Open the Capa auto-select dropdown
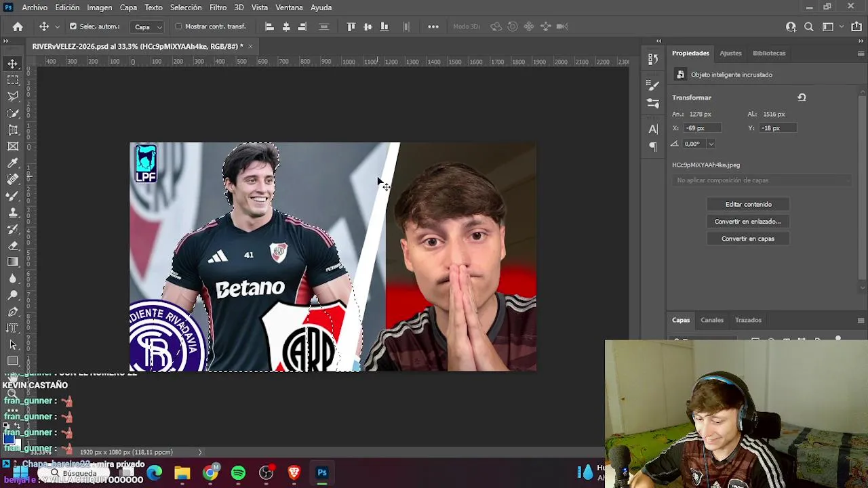 [x=149, y=26]
